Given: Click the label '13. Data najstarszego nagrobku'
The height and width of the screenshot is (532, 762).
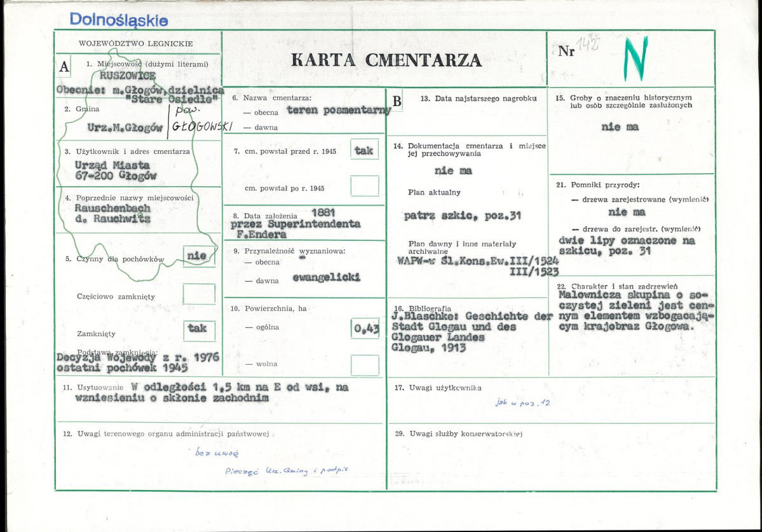Looking at the screenshot, I should click(479, 98).
